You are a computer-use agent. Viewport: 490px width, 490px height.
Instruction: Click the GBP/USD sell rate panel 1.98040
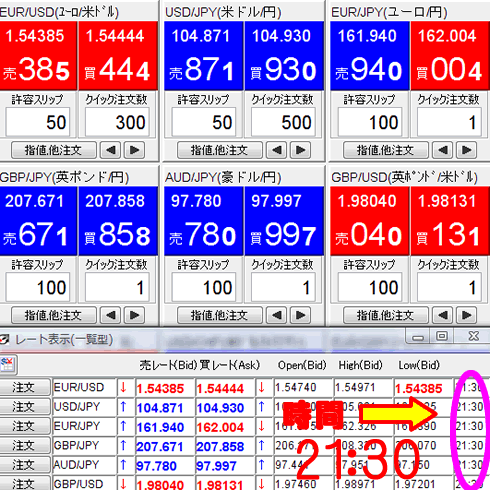pyautogui.click(x=370, y=221)
